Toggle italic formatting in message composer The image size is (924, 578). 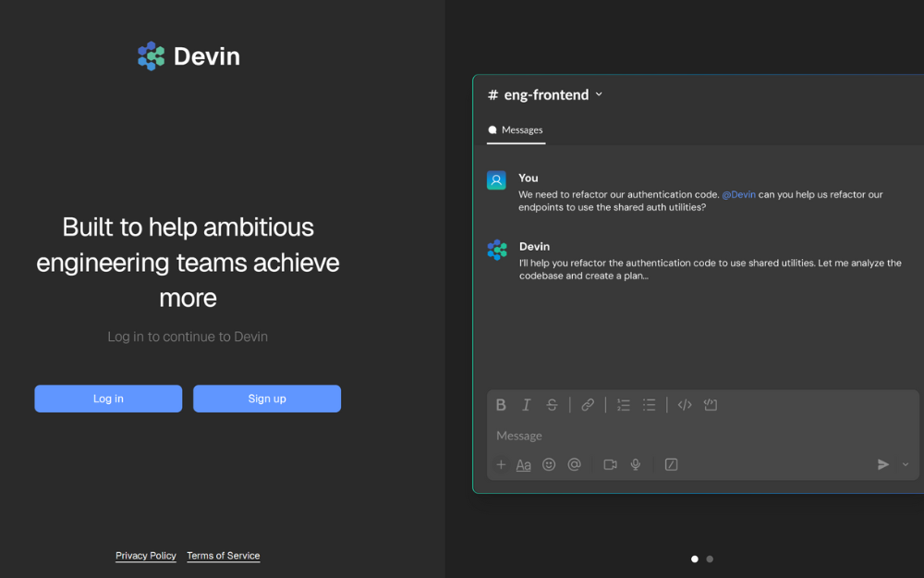click(x=527, y=405)
